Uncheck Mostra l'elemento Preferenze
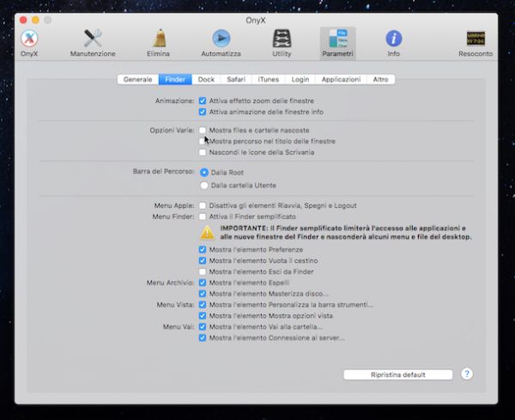 pyautogui.click(x=203, y=250)
